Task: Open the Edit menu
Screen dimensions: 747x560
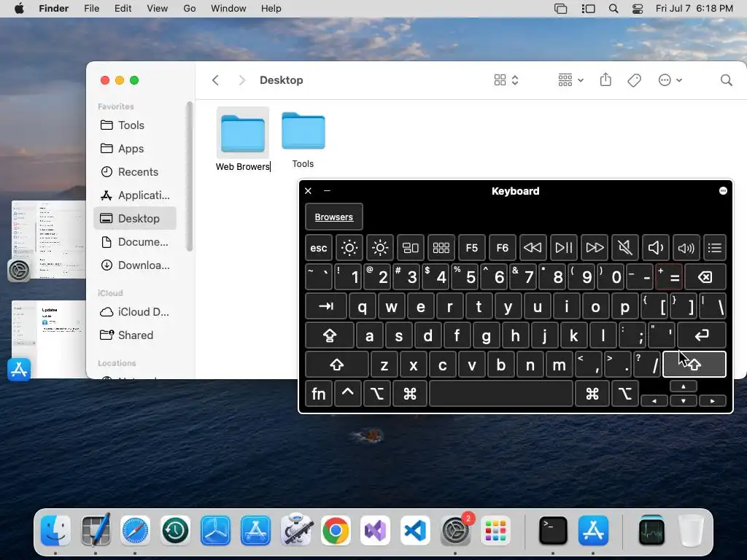Action: (x=123, y=9)
